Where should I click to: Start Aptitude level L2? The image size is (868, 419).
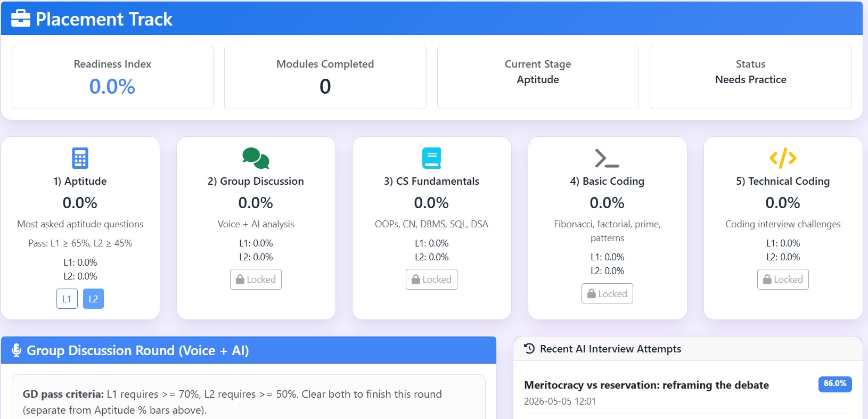[93, 299]
